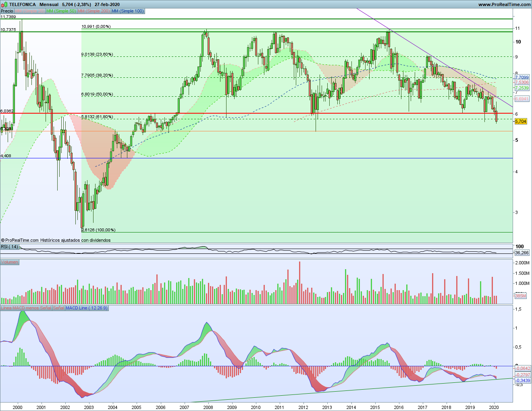This screenshot has height=411, width=532.
Task: Click the -0,2797 MACD signal value
Action: (523, 375)
